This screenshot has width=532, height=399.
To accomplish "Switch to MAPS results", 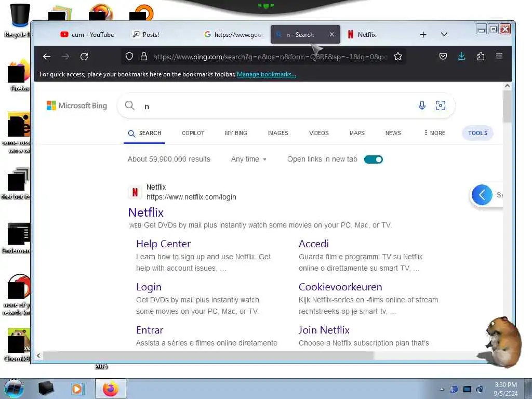I will (357, 133).
